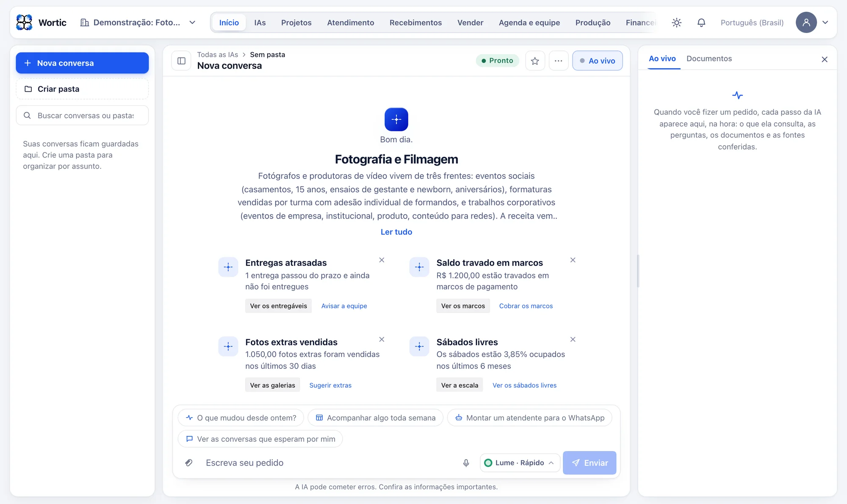Dismiss the Saldo travado em marcos card
The width and height of the screenshot is (847, 504).
[573, 260]
